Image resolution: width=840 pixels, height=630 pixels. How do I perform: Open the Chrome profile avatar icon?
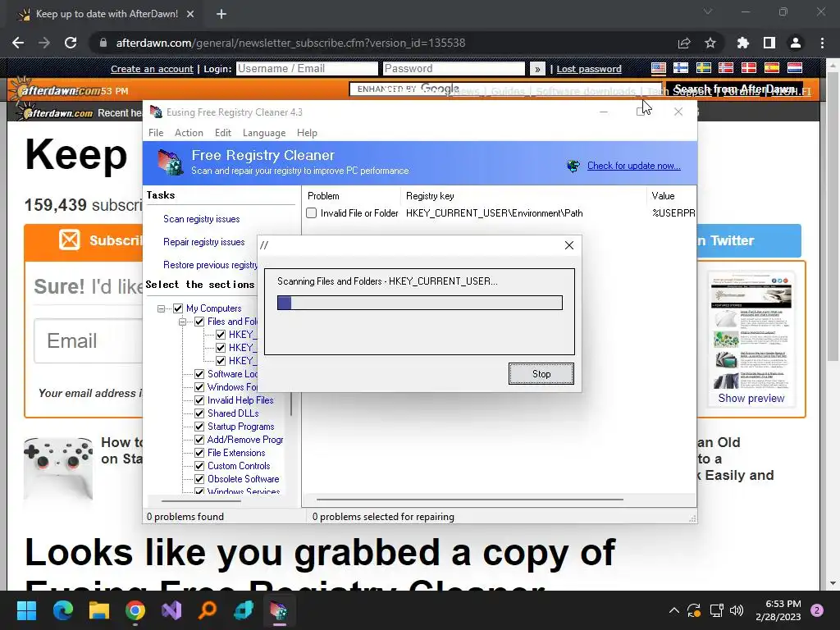coord(796,43)
